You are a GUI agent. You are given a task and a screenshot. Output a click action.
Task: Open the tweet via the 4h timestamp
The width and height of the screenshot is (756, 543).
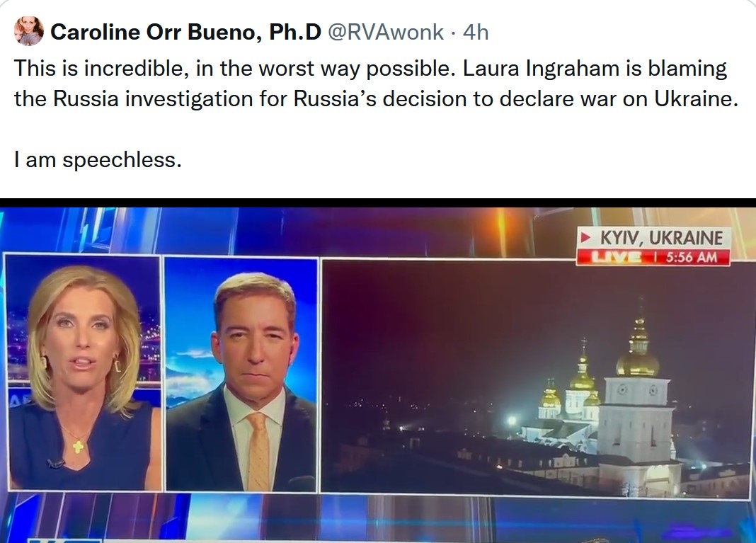tap(476, 32)
